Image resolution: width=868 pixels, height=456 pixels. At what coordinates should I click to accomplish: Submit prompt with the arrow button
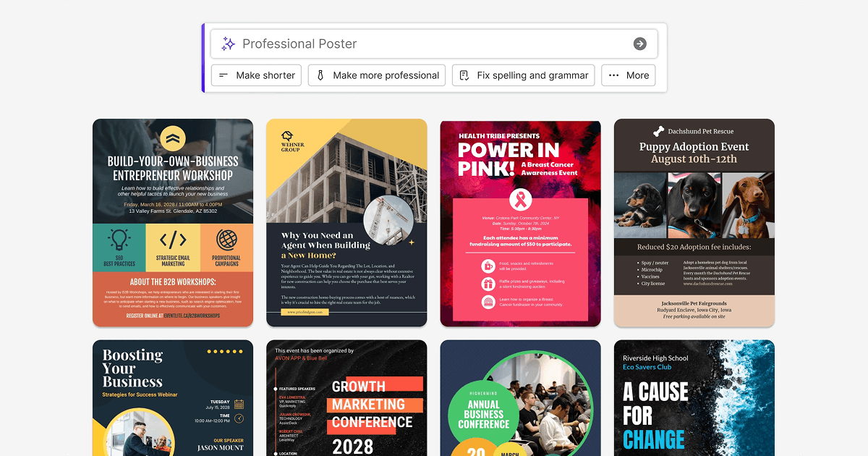(x=640, y=44)
